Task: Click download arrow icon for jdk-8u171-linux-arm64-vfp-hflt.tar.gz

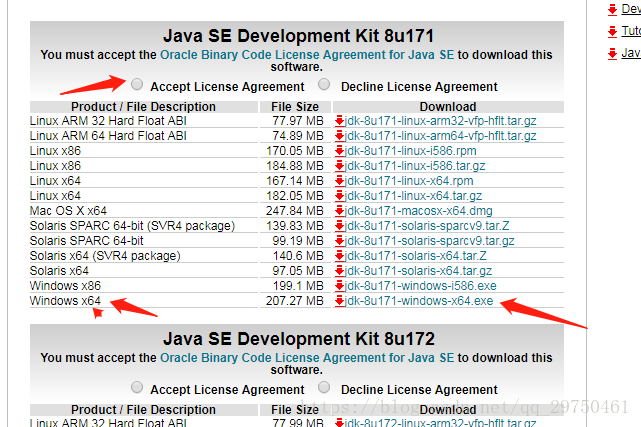Action: tap(339, 136)
